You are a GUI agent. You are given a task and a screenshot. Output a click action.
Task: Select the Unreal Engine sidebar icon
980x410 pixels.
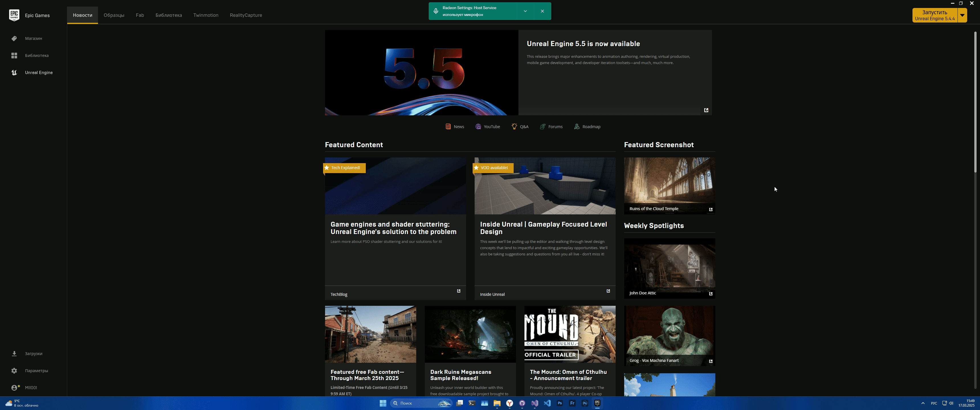[x=14, y=73]
